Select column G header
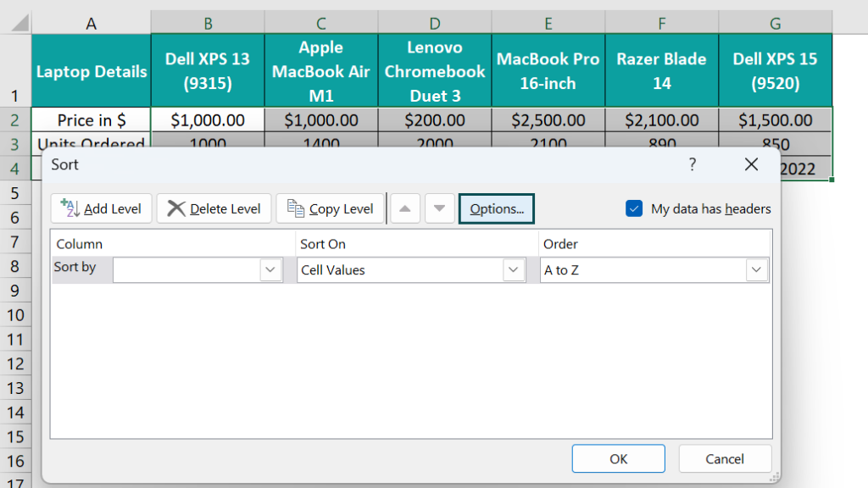This screenshot has width=868, height=488. pyautogui.click(x=775, y=23)
